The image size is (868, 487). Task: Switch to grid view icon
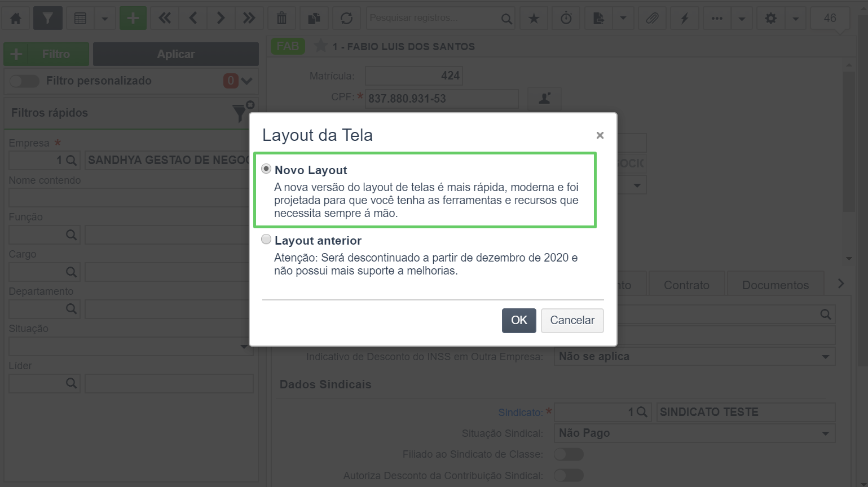click(81, 18)
